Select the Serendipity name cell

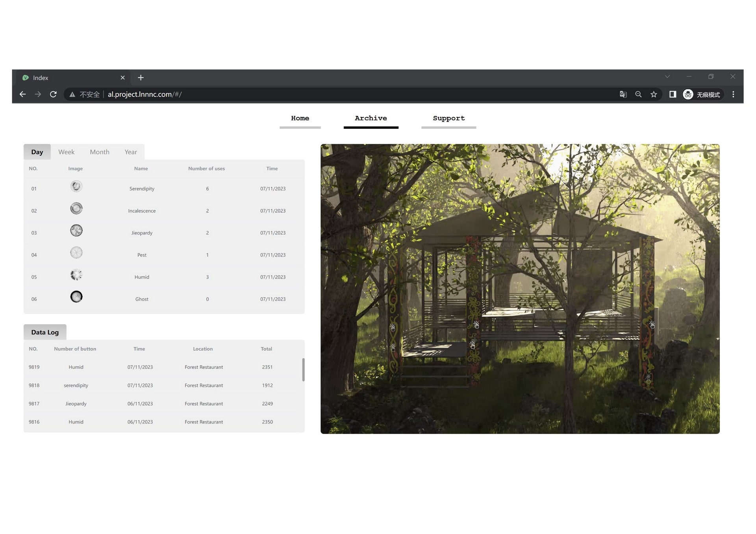(x=142, y=189)
